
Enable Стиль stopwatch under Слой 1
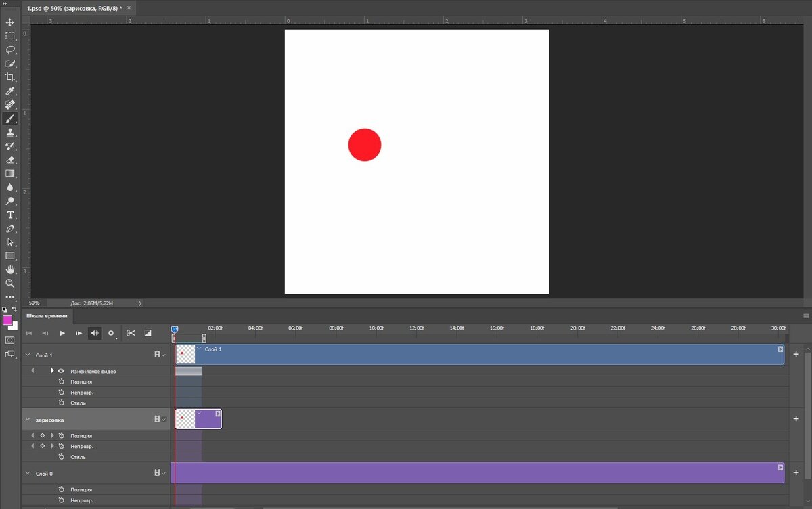[x=61, y=403]
